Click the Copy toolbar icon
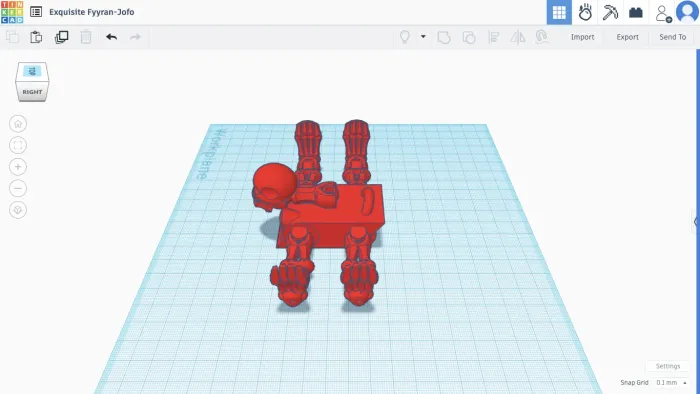 (12, 37)
